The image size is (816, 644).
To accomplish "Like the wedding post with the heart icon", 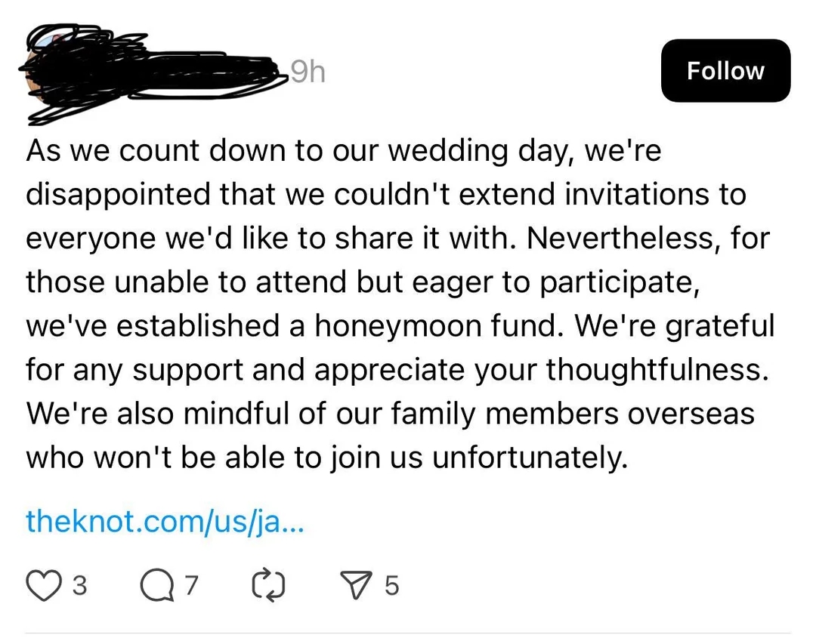I will [x=45, y=585].
